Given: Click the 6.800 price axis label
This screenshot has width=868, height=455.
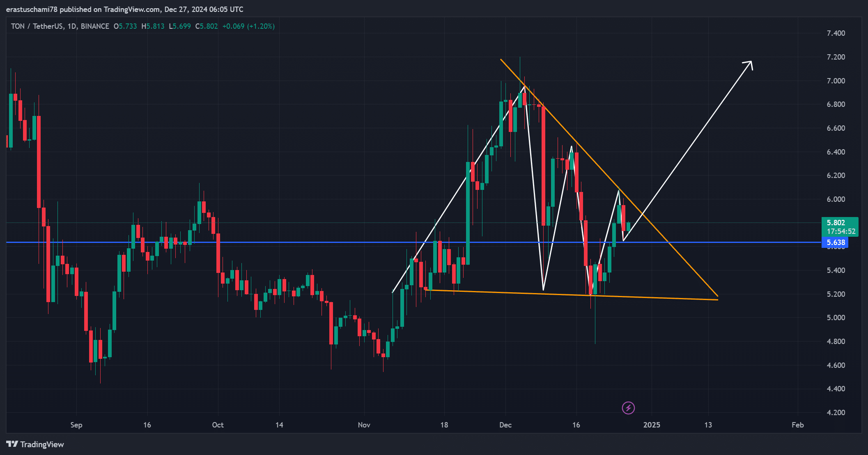Looking at the screenshot, I should click(x=836, y=104).
